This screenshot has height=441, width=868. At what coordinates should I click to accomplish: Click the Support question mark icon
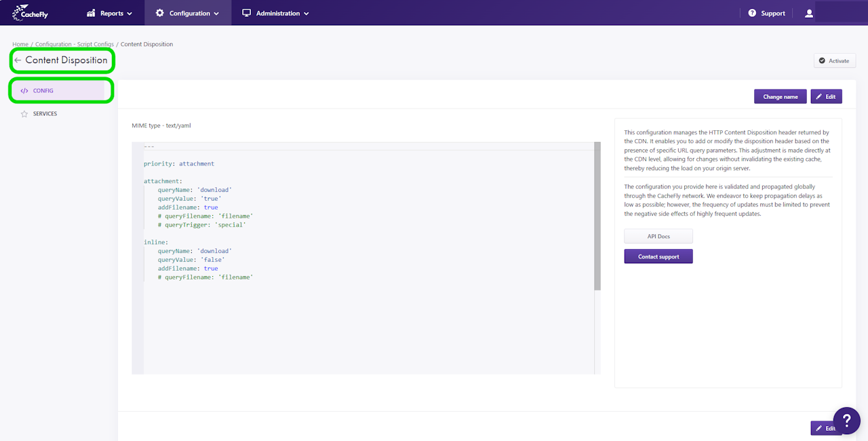point(752,13)
